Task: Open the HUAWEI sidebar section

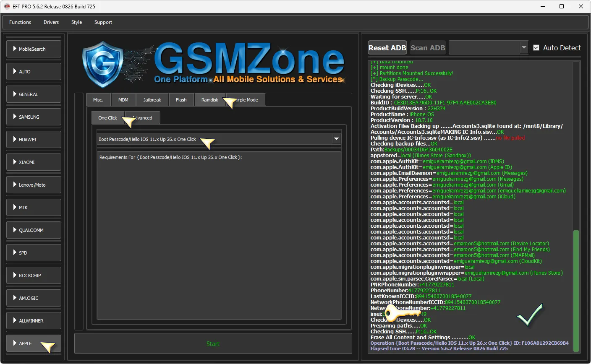Action: pos(34,140)
